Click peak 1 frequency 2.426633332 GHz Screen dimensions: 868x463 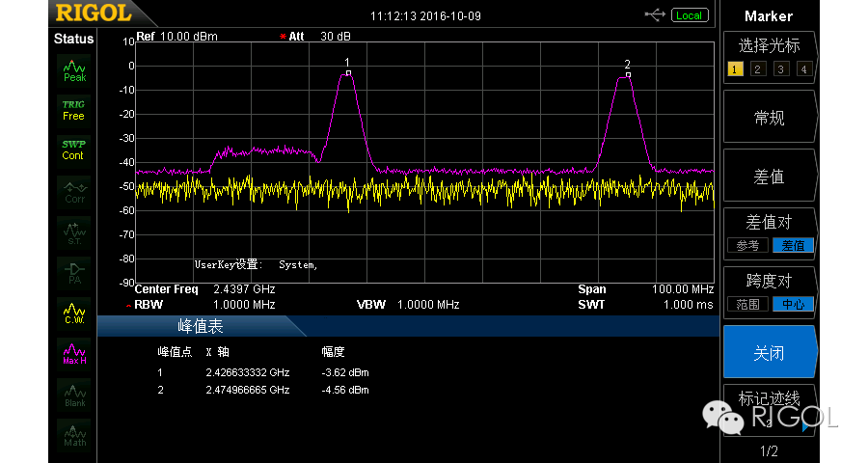[248, 372]
